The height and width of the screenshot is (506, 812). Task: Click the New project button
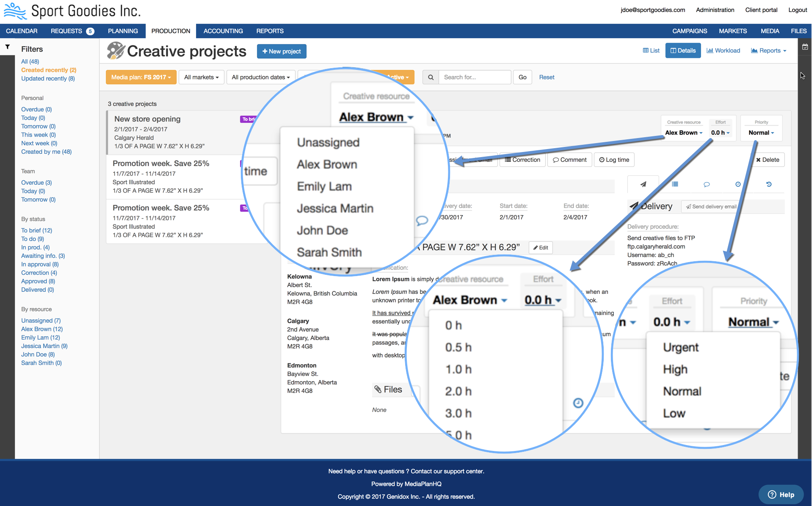[x=282, y=51]
